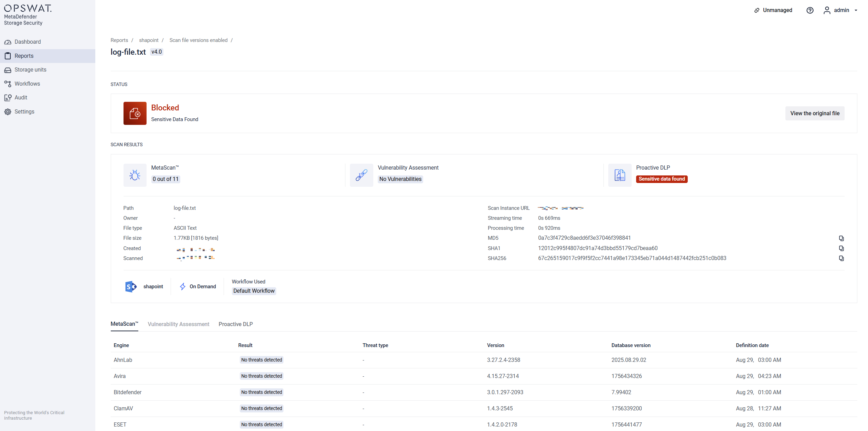Go to Storage units page
The image size is (868, 431).
pos(30,69)
